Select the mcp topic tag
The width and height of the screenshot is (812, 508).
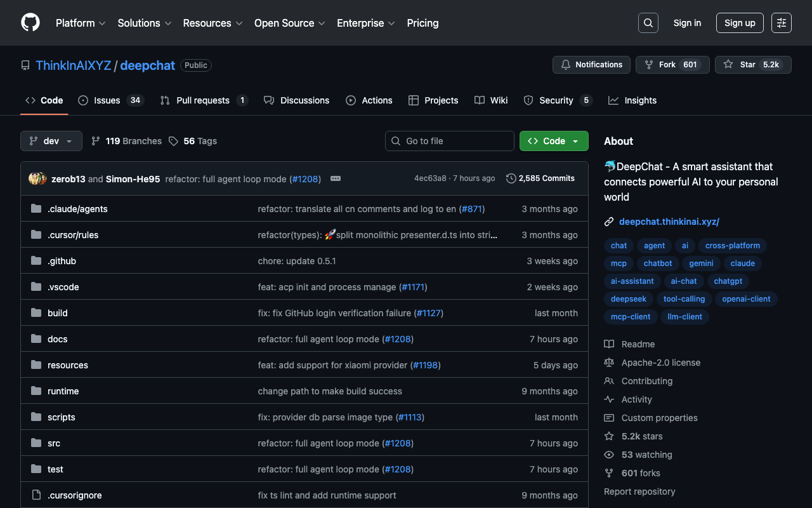pos(619,263)
